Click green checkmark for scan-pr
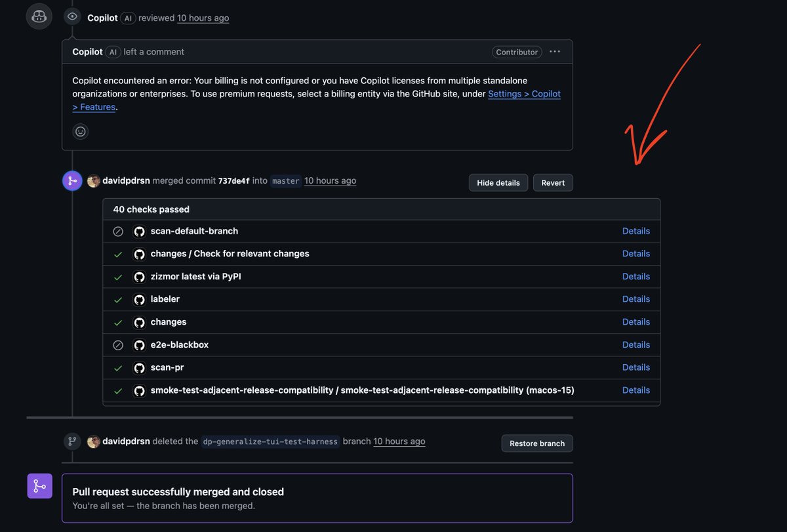Viewport: 787px width, 532px height. (118, 367)
